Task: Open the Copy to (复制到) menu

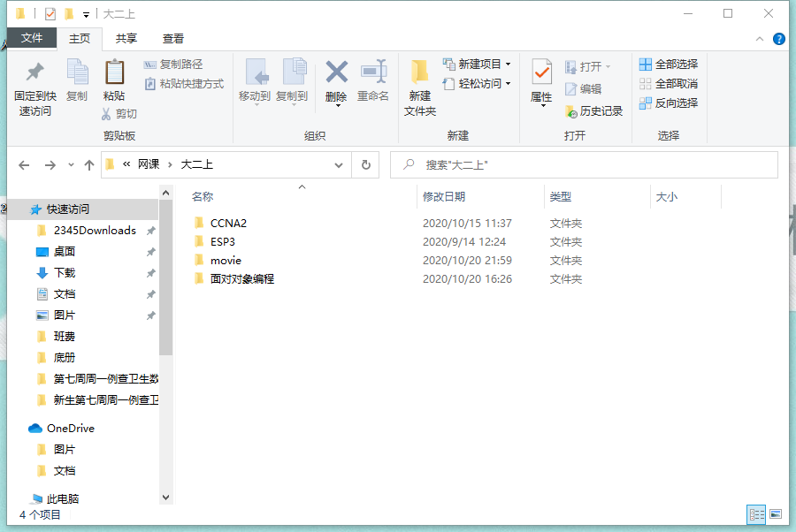Action: [x=292, y=81]
